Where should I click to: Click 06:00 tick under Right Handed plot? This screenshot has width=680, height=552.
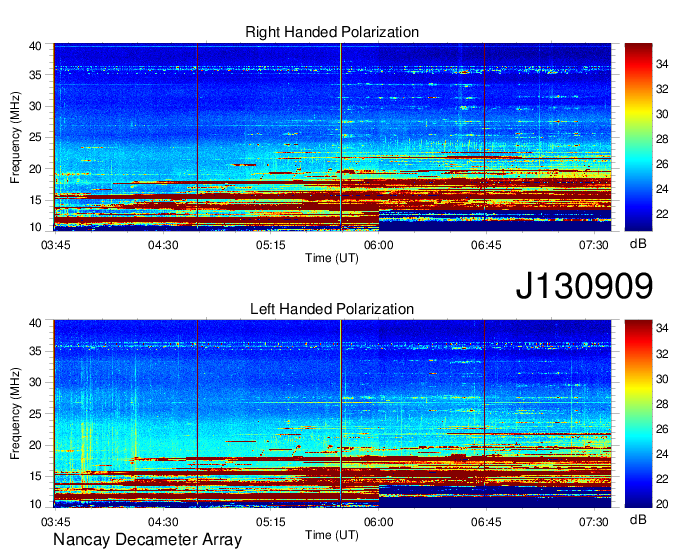point(379,245)
